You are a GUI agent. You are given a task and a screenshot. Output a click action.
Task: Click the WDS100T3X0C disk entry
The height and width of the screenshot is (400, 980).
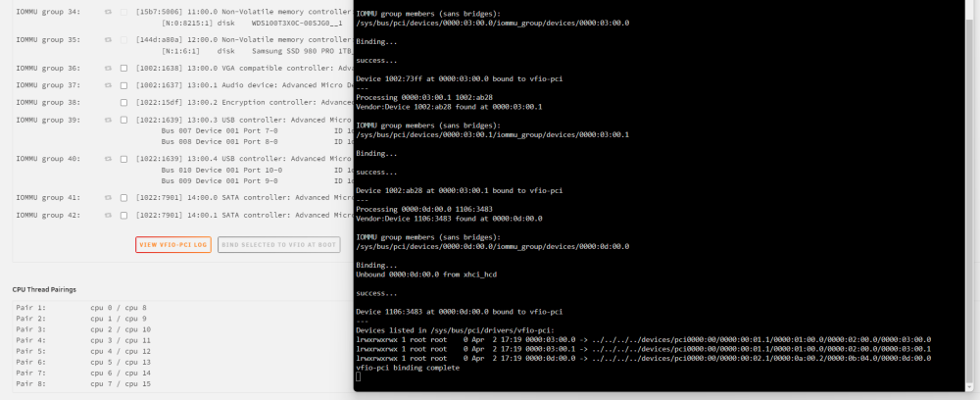(x=251, y=24)
